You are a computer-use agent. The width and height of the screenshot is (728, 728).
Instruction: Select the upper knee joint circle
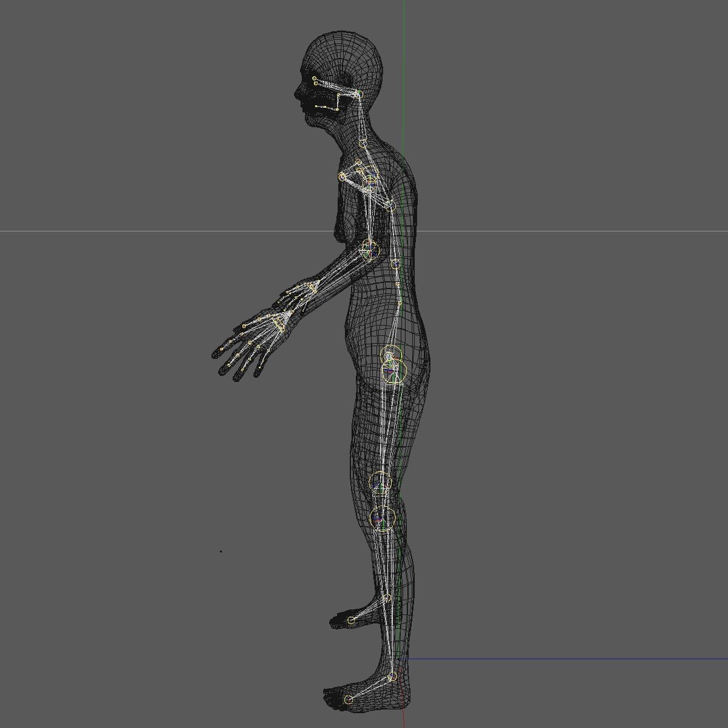coord(380,483)
